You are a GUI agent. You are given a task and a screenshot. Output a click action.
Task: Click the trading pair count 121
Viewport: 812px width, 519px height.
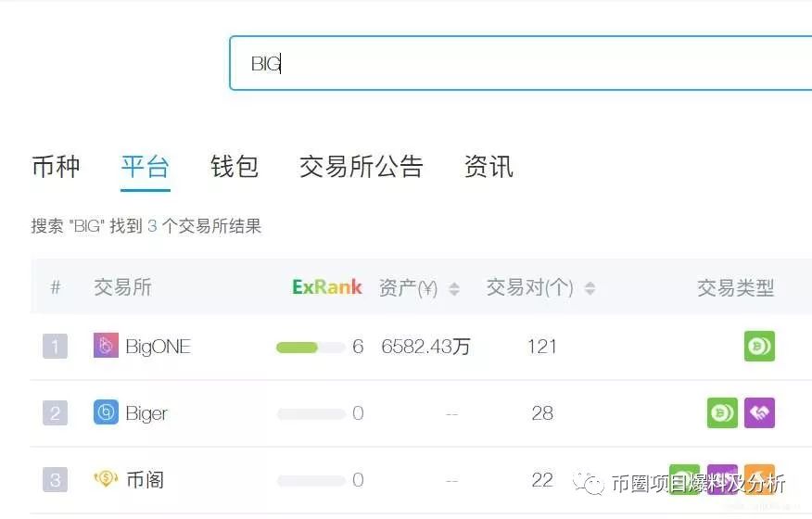[x=541, y=346]
